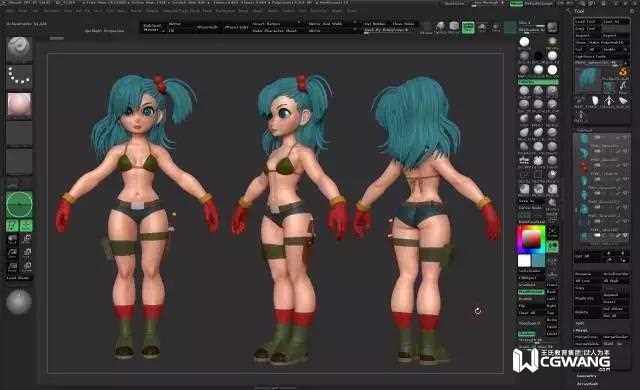Click Copy Tool button
The width and height of the screenshot is (640, 390).
tap(587, 29)
